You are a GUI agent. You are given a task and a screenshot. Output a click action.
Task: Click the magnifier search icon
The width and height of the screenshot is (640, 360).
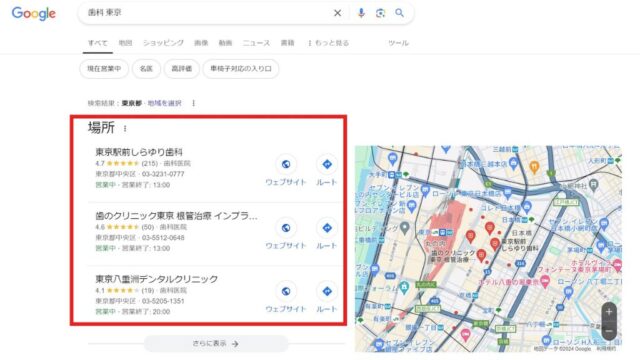click(400, 13)
